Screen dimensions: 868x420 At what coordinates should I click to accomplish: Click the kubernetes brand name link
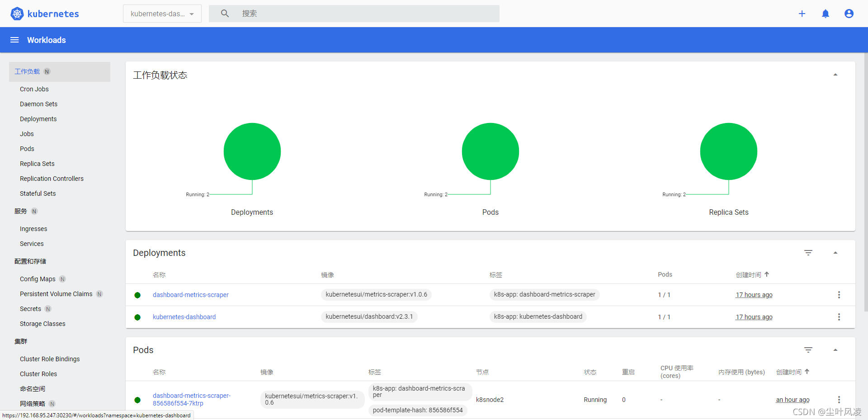tap(53, 14)
